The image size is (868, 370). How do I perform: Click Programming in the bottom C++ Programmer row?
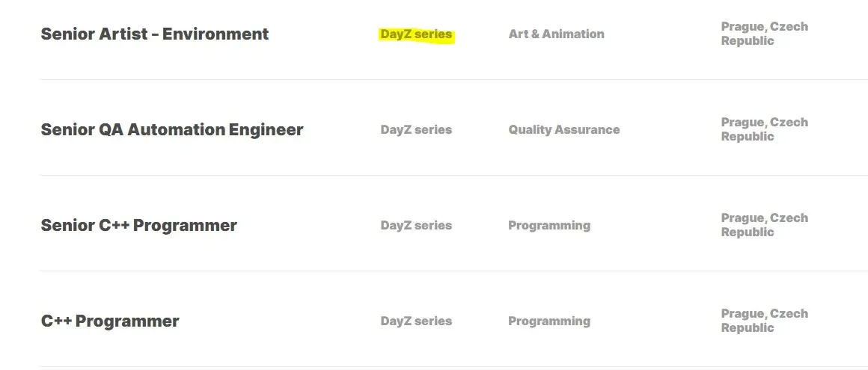pos(548,321)
